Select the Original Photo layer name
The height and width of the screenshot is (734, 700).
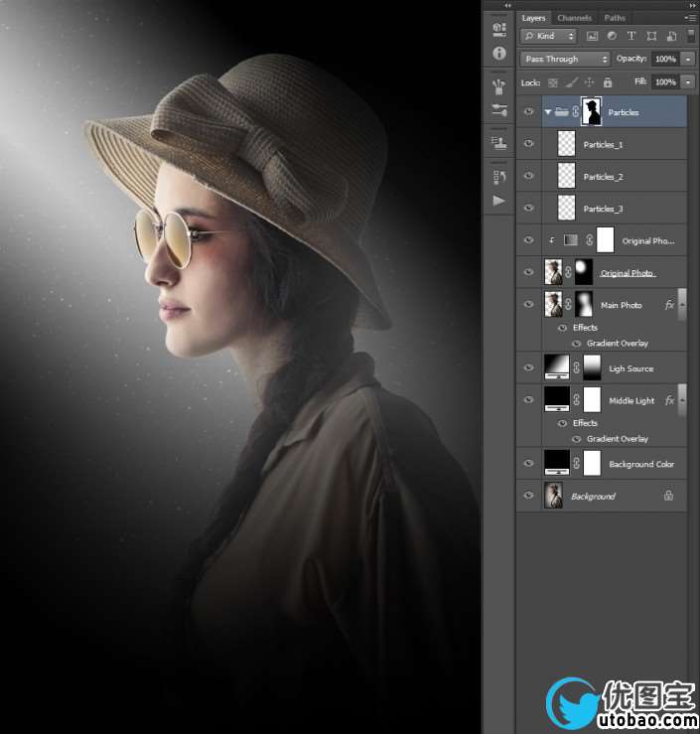click(x=628, y=273)
